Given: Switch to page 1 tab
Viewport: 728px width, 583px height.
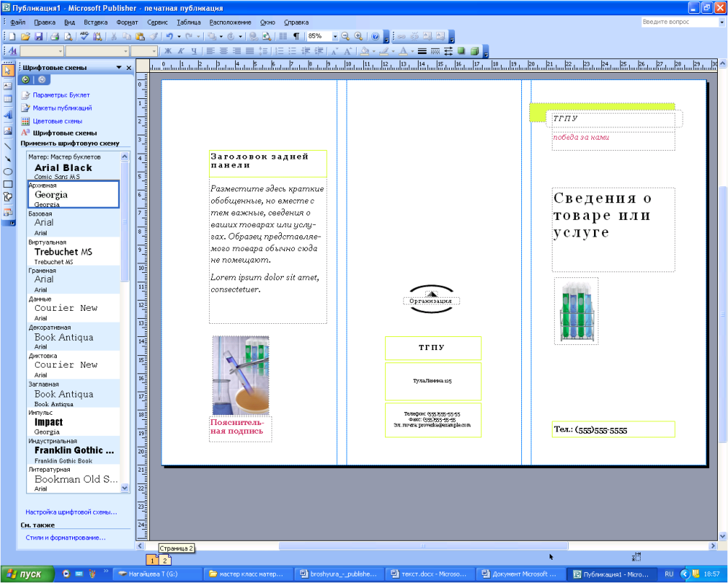Looking at the screenshot, I should 152,560.
